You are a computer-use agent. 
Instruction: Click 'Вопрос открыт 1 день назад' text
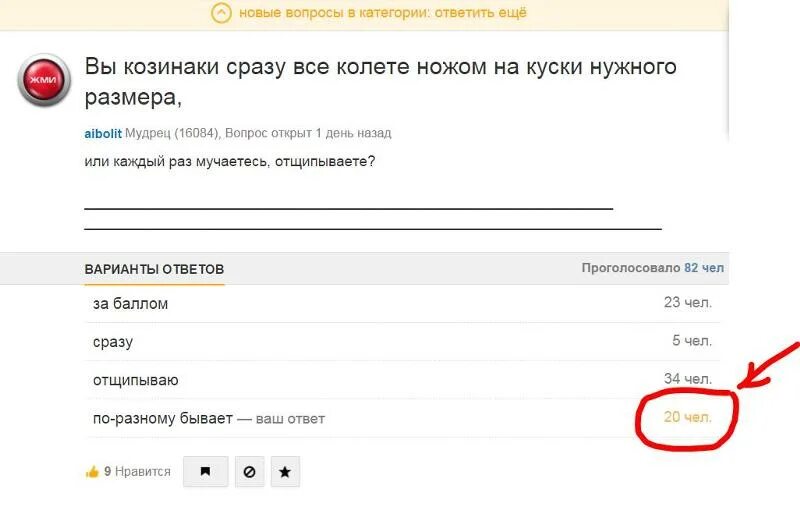pos(308,134)
